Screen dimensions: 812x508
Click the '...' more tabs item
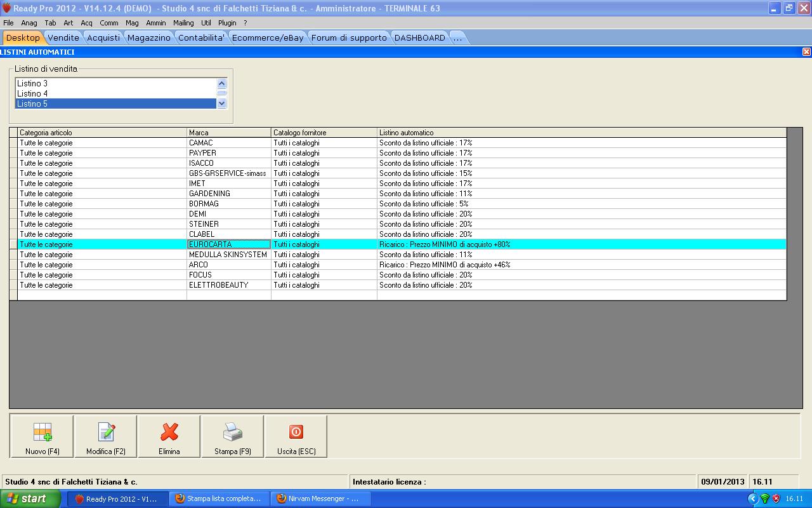(457, 37)
